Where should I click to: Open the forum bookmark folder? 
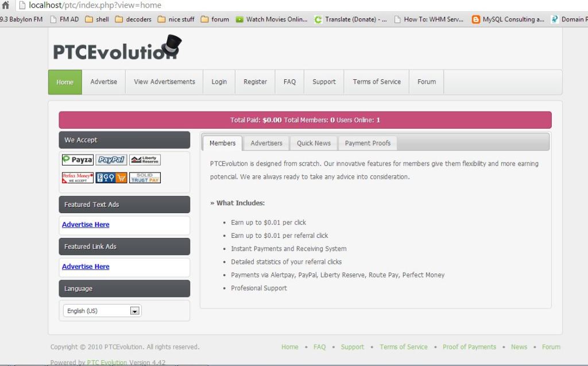[215, 19]
